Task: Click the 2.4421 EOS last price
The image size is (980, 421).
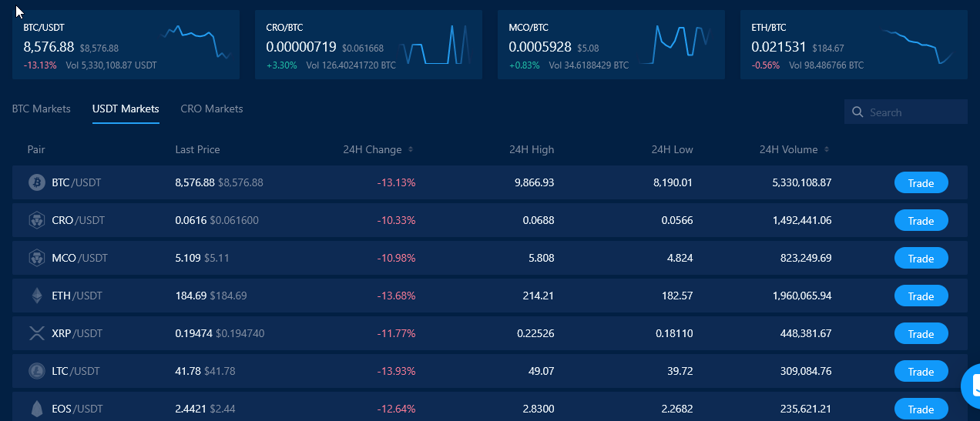Action: tap(190, 409)
